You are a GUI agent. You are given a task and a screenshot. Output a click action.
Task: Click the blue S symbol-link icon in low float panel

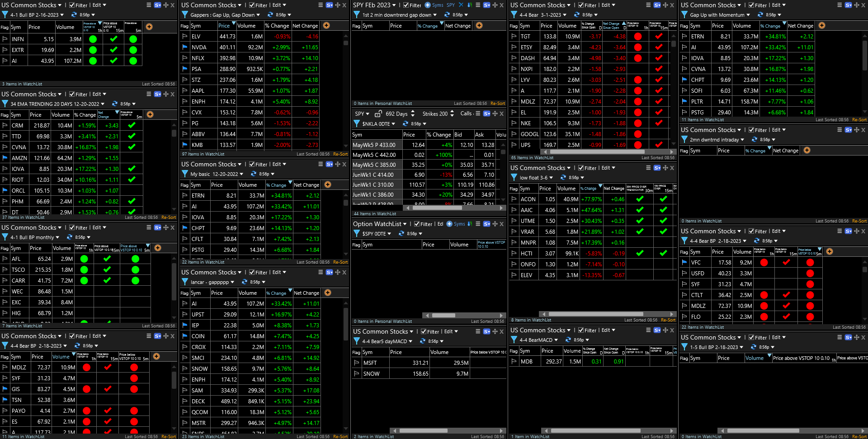tap(657, 168)
